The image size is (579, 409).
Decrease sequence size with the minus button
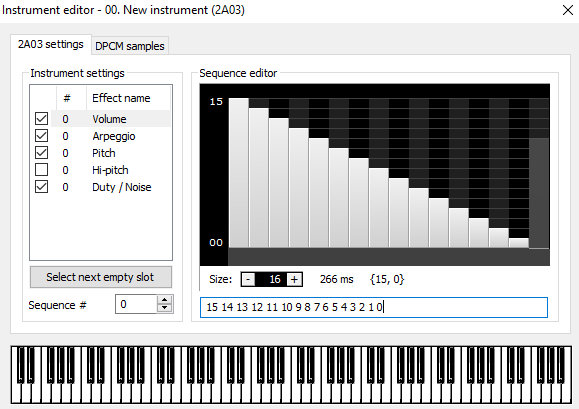click(x=248, y=279)
